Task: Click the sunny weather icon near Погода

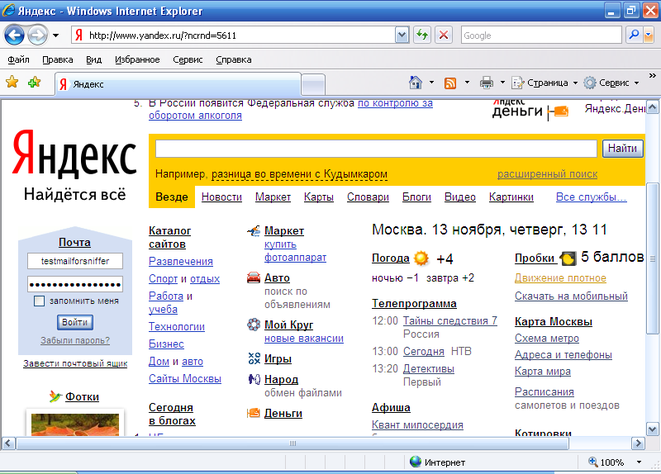Action: point(421,258)
